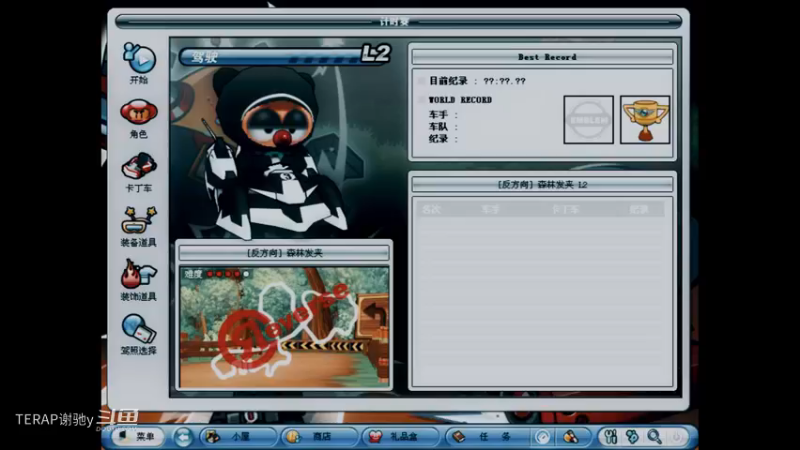Click the WORLD RECORD label
The image size is (800, 450).
point(460,100)
